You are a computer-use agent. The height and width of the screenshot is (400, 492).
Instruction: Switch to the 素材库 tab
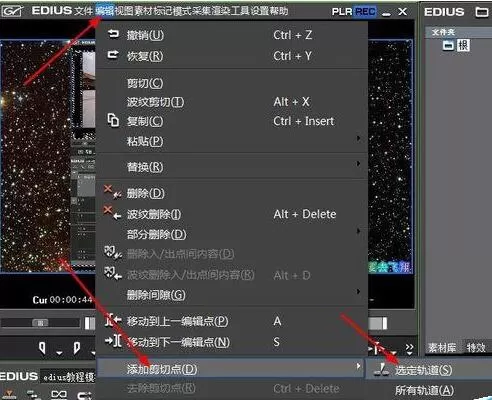442,348
